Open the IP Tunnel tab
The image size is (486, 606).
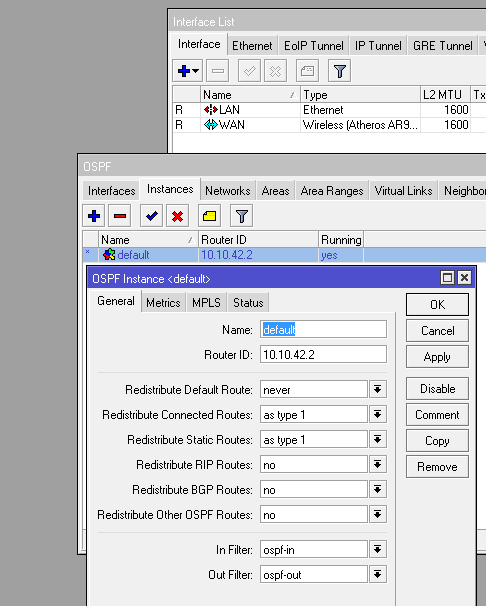(x=378, y=46)
